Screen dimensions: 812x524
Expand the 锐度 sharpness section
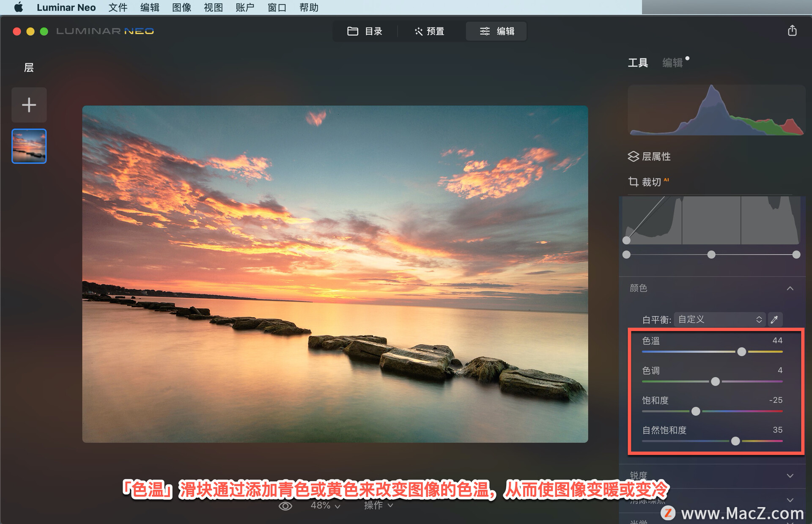click(x=790, y=476)
